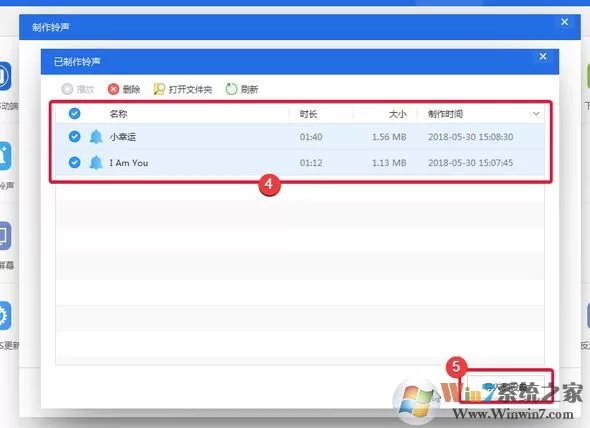Click the 大小 column header
Image resolution: width=590 pixels, height=428 pixels.
pyautogui.click(x=397, y=114)
